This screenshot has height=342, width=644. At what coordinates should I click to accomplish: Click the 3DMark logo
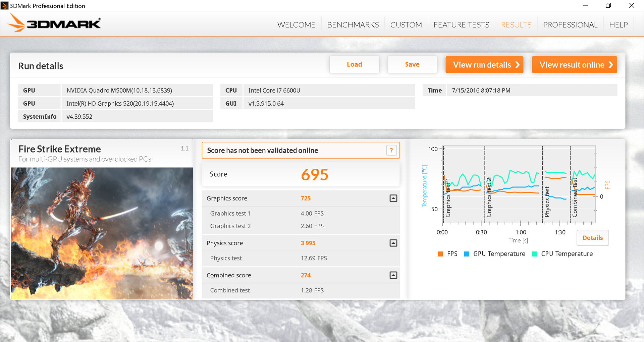[54, 23]
